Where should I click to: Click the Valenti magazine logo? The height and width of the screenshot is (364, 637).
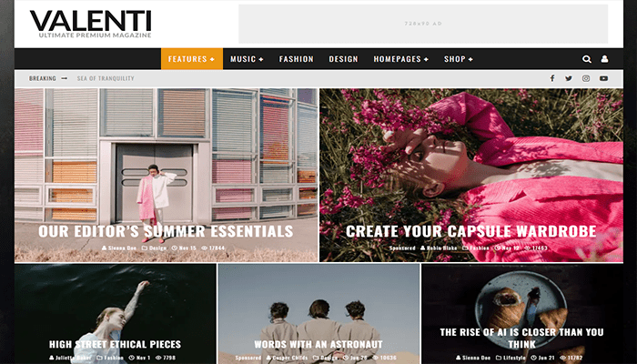90,24
